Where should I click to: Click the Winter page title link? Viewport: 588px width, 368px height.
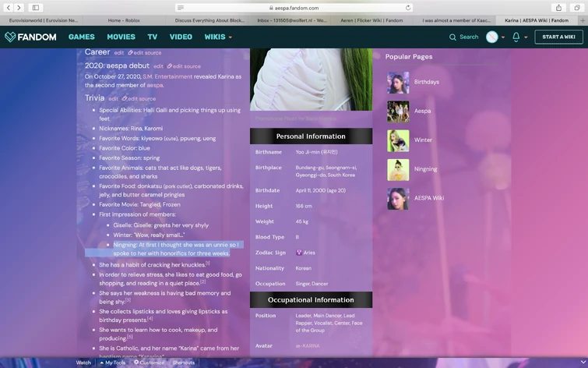[x=423, y=140]
